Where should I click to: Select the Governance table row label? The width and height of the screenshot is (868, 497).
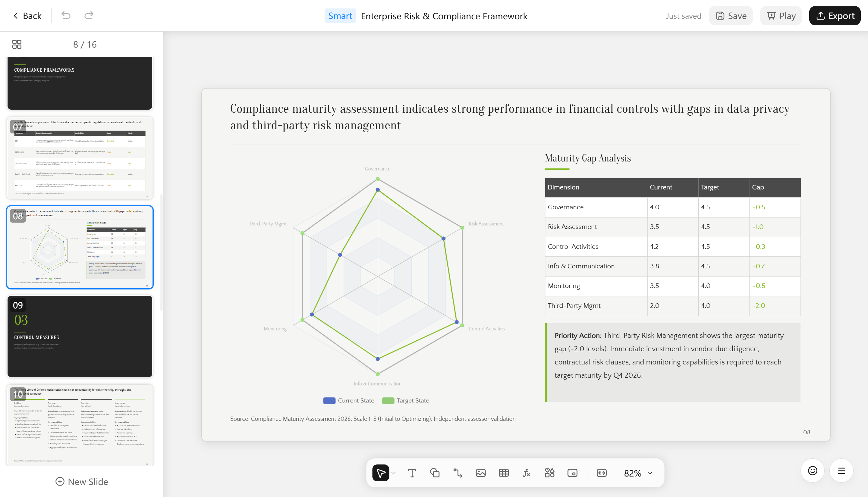(x=565, y=207)
